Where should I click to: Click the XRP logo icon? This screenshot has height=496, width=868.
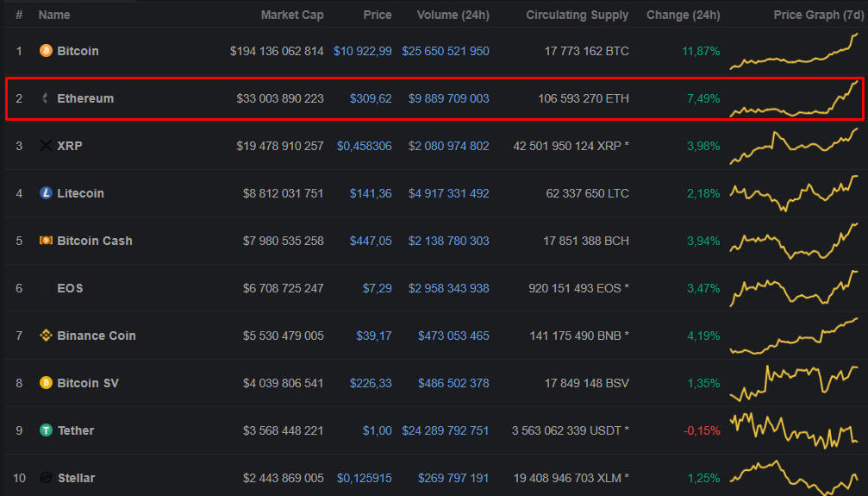click(x=46, y=146)
